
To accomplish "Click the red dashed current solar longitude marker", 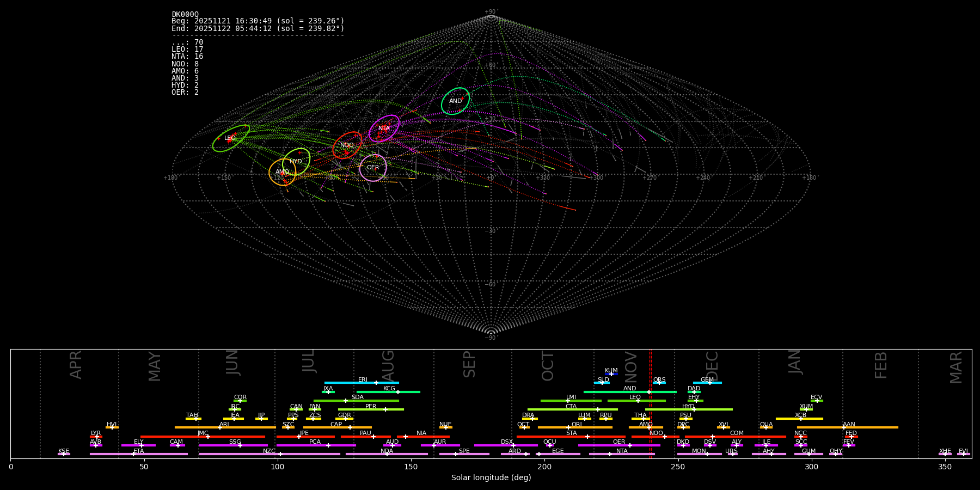I will click(x=651, y=403).
